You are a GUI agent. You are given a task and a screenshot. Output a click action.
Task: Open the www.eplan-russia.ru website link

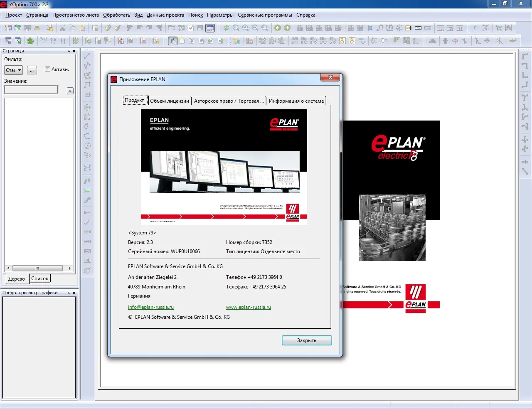pos(249,307)
